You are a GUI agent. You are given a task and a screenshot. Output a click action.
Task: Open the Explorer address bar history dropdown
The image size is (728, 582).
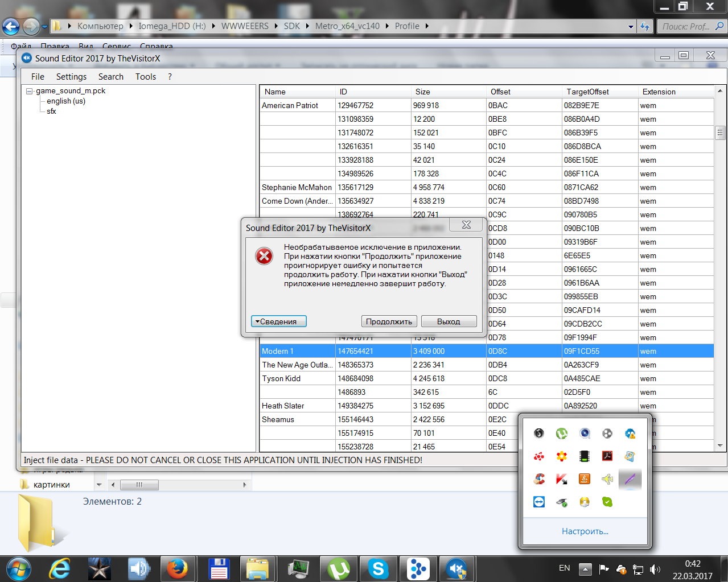click(x=630, y=26)
